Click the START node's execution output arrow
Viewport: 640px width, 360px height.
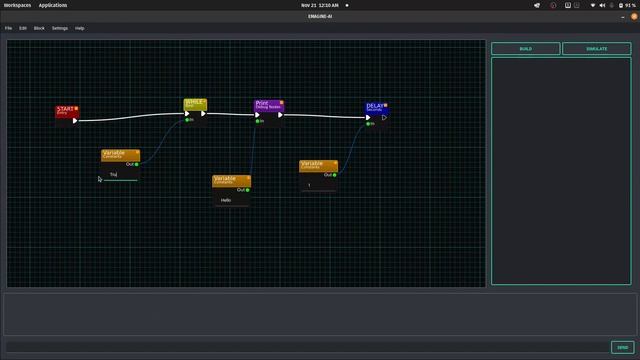click(x=75, y=120)
